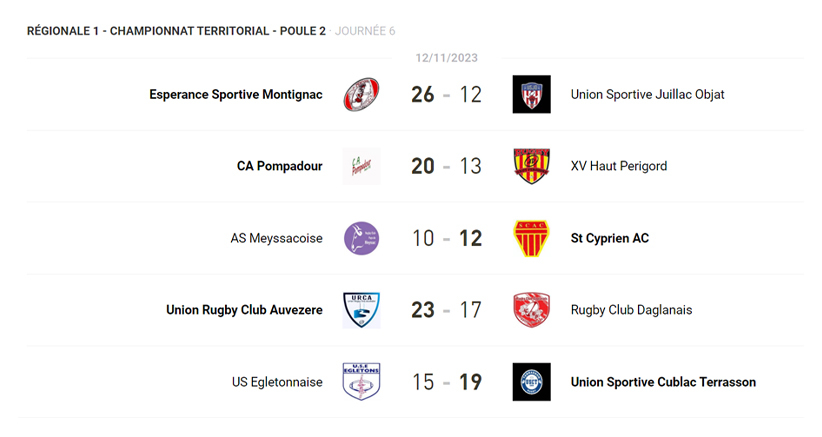Click the AS Meyssacoise purple logo
822x437 pixels.
coord(361,238)
